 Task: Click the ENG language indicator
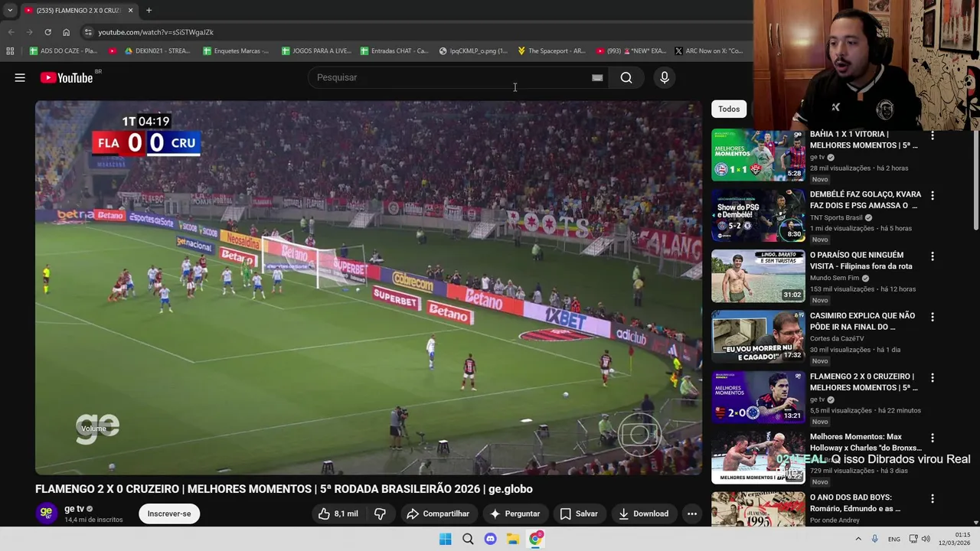[x=893, y=539]
